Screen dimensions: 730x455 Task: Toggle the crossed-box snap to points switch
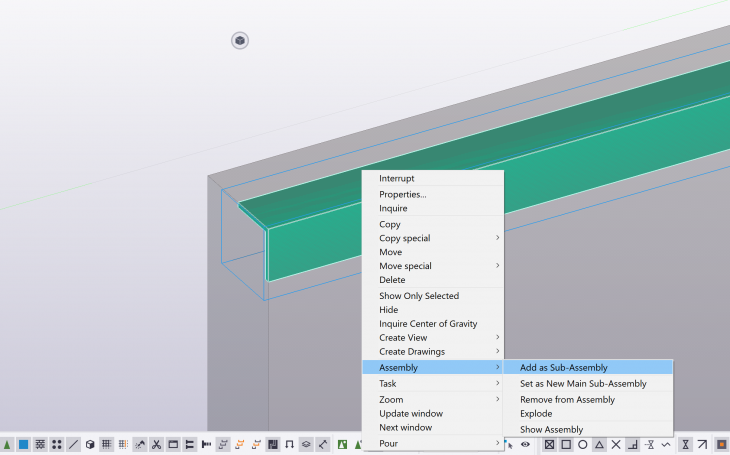pos(549,444)
